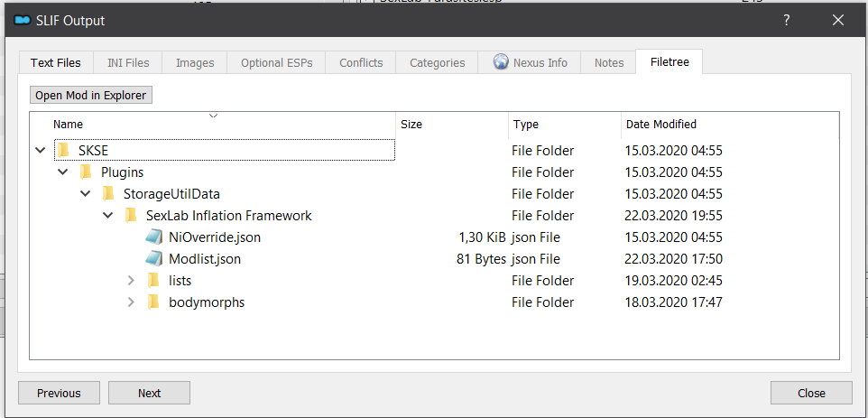Click the lists folder icon
Viewport: 868px width, 418px height.
(x=154, y=281)
